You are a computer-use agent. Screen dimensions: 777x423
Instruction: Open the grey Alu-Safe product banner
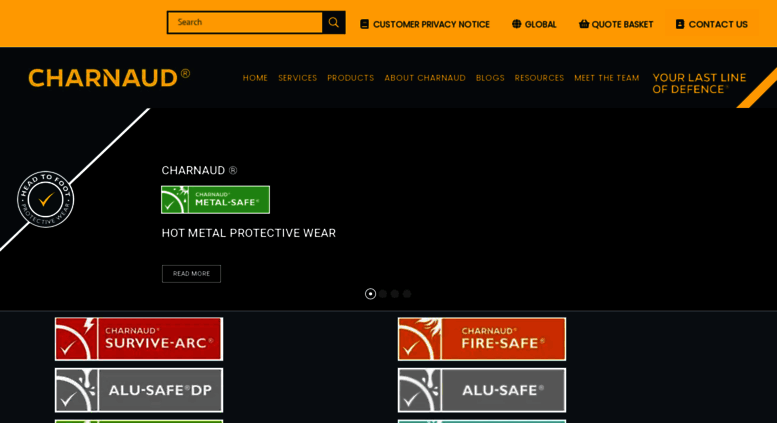pyautogui.click(x=482, y=390)
